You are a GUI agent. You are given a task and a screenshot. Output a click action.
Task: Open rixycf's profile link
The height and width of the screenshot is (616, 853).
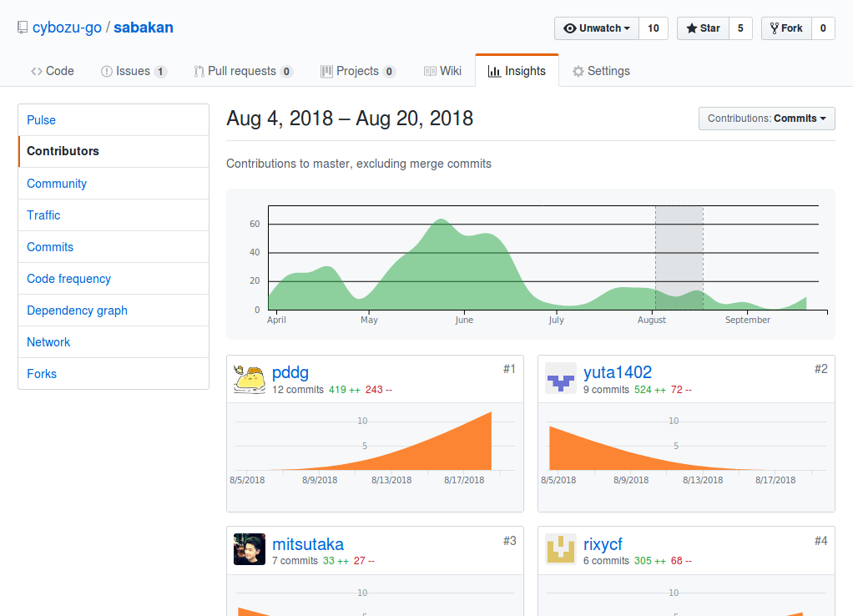[x=603, y=545]
